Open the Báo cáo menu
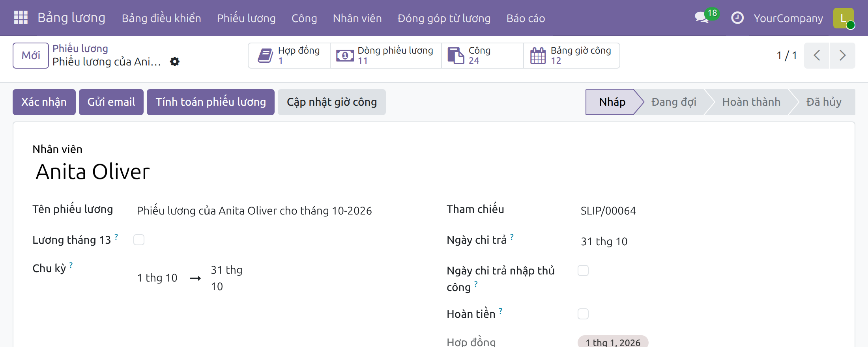Screen dimensions: 868x347 (526, 18)
